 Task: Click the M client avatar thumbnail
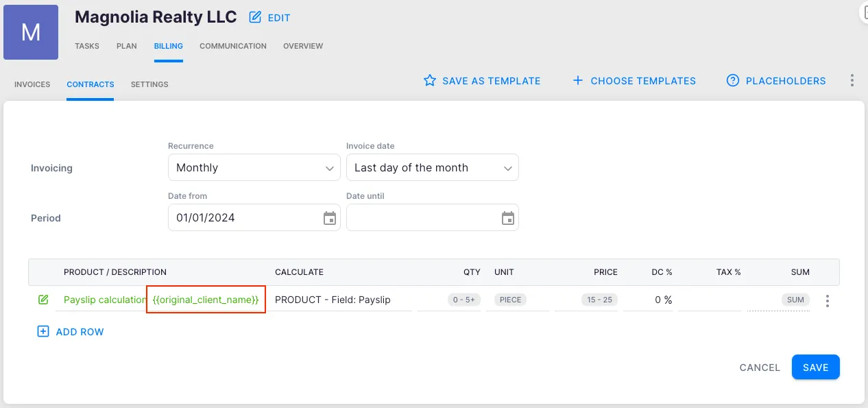(x=31, y=32)
